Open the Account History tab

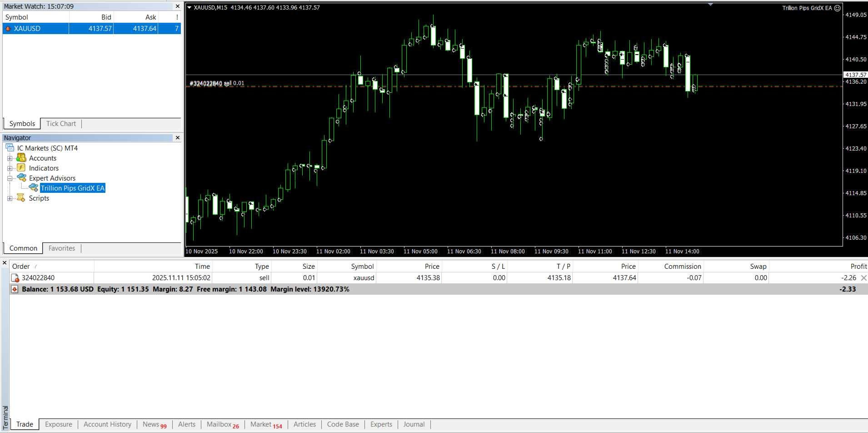click(107, 424)
